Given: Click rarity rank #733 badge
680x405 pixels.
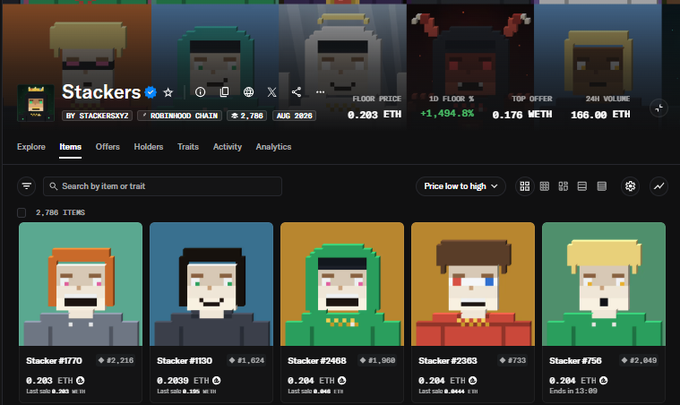Looking at the screenshot, I should (513, 360).
